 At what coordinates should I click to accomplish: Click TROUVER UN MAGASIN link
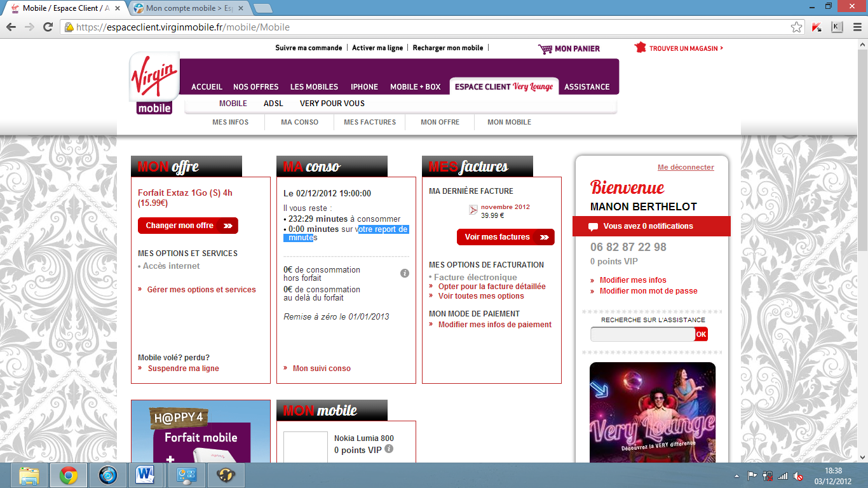[679, 48]
